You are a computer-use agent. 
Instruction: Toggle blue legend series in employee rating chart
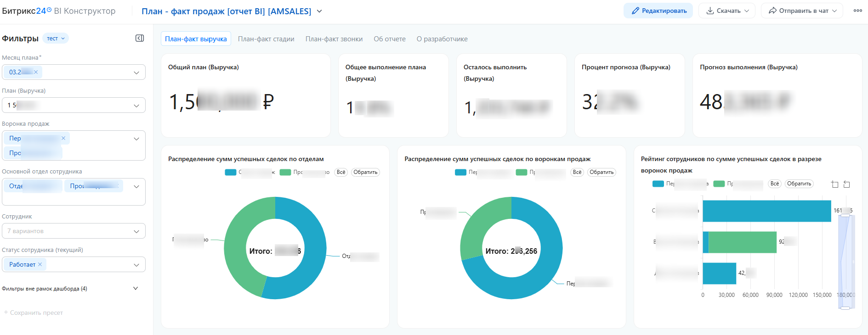click(x=658, y=184)
